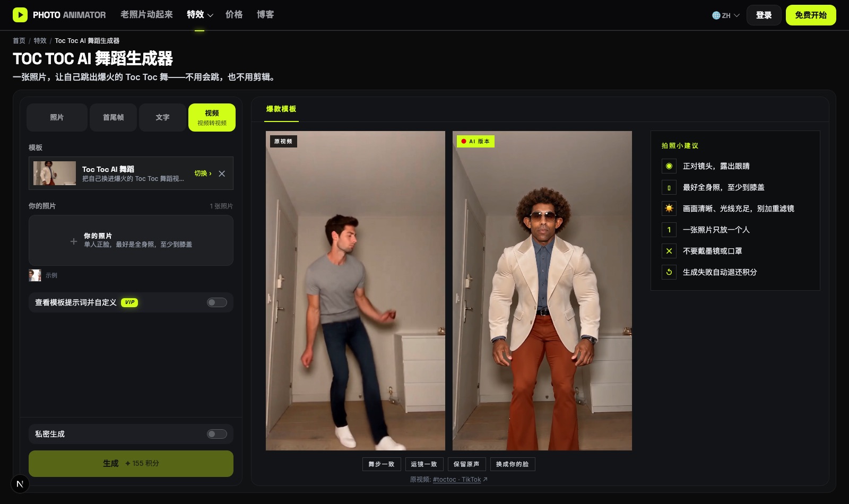This screenshot has height=504, width=849.
Task: Click the sun icon for 画面清晰 tip
Action: 669,208
